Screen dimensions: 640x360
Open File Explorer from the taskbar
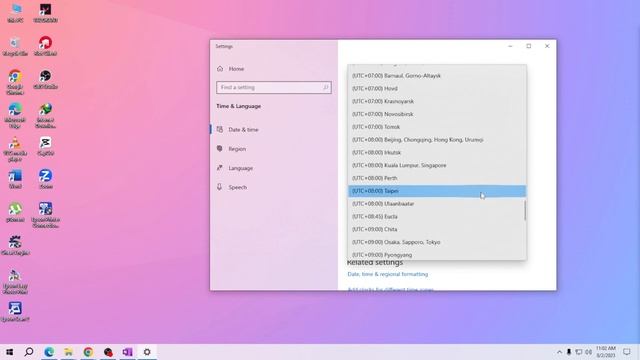69,352
